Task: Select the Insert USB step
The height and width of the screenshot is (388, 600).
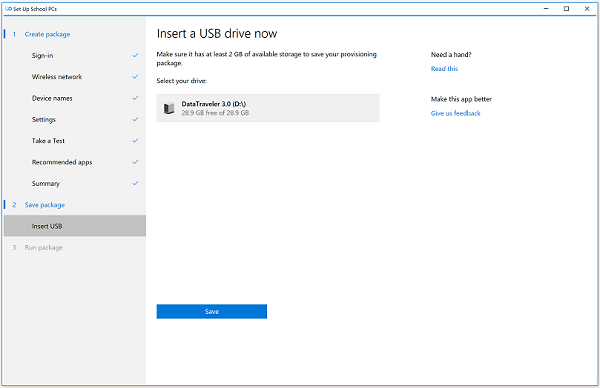Action: pyautogui.click(x=75, y=226)
